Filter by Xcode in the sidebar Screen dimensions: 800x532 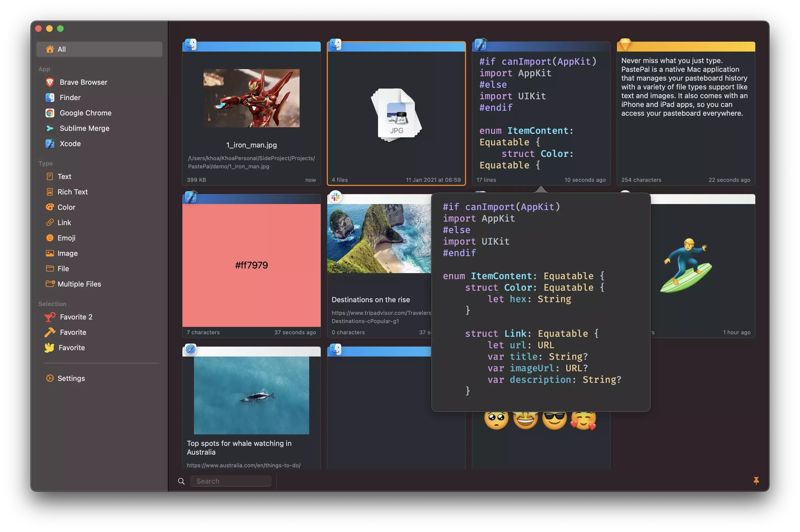(x=70, y=143)
